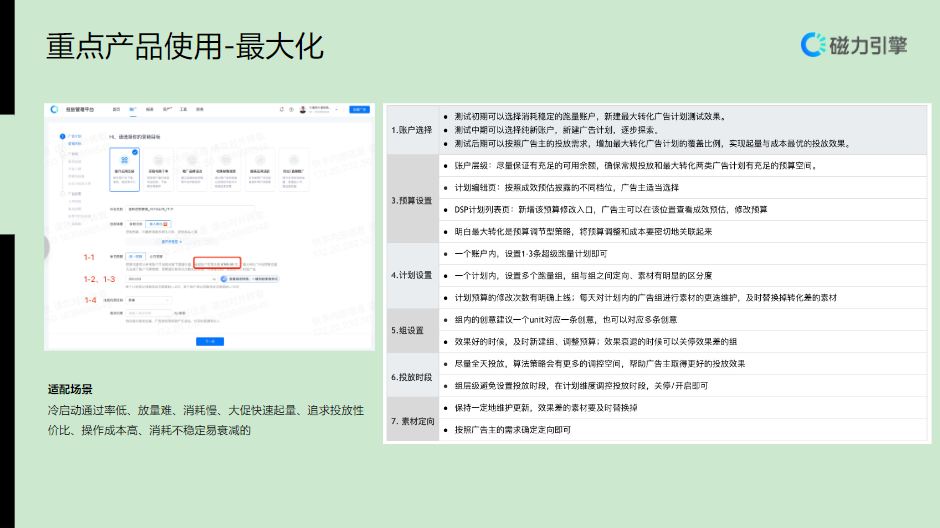
Task: Click the 获取电商下单 goal card icon
Action: click(x=159, y=160)
